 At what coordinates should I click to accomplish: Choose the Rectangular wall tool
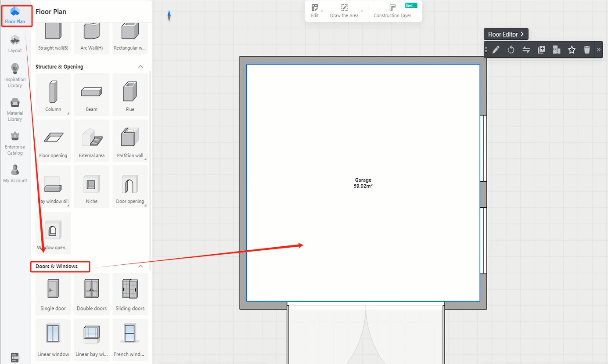click(130, 38)
